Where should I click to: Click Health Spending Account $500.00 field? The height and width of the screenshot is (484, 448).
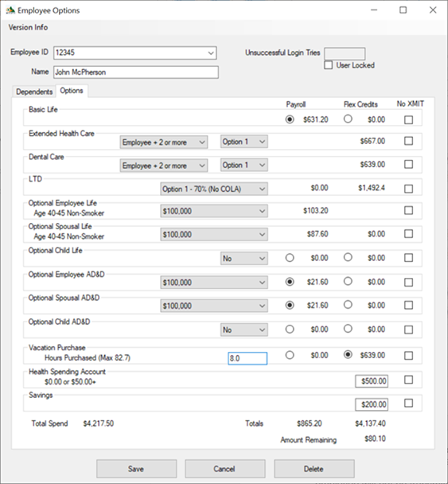click(x=372, y=381)
